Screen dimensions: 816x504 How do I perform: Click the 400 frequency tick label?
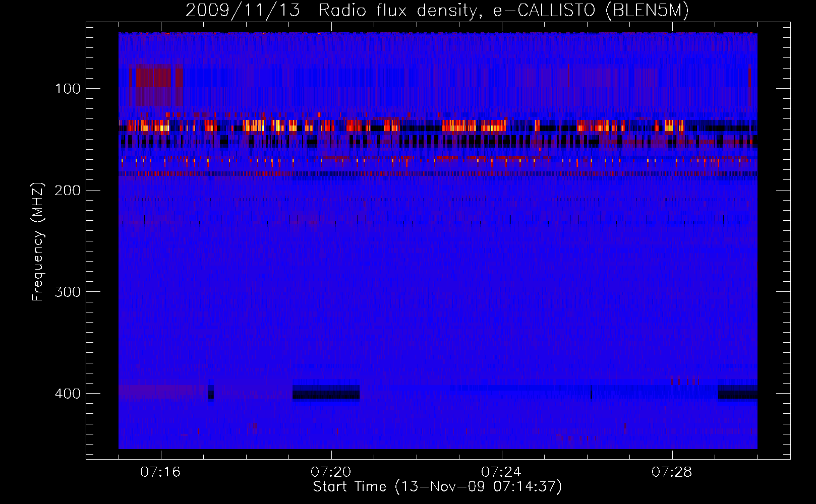68,394
